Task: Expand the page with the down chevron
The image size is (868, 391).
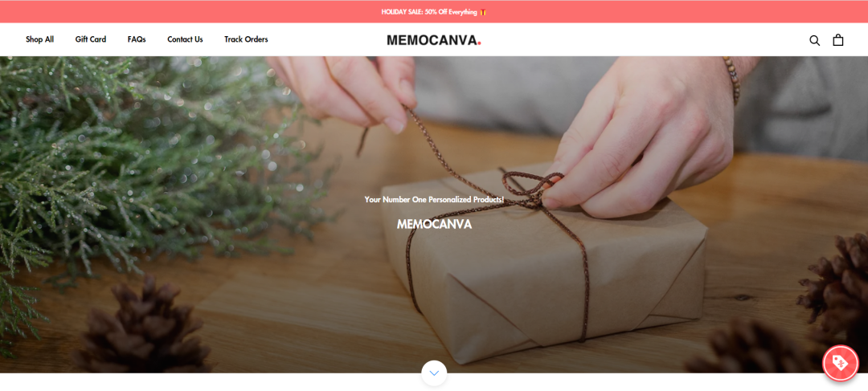Action: 434,373
